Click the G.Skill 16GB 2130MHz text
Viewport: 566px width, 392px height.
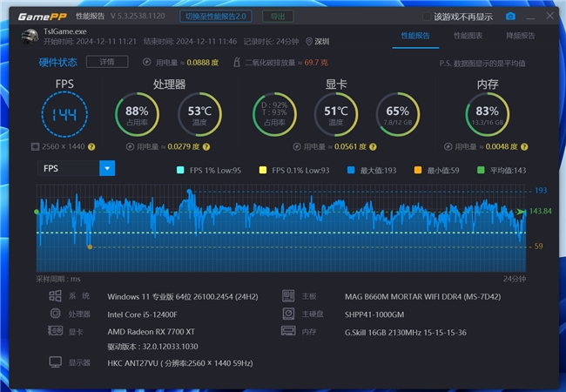click(x=406, y=332)
